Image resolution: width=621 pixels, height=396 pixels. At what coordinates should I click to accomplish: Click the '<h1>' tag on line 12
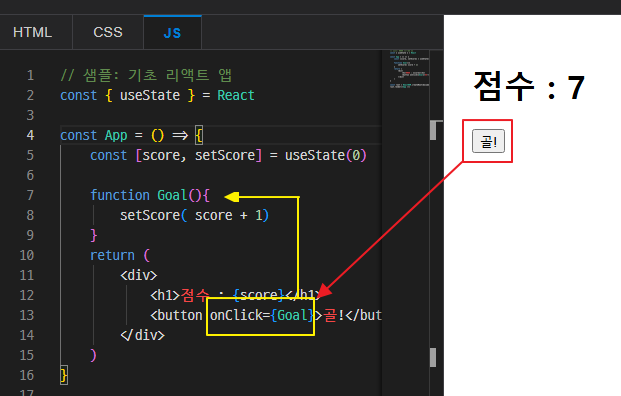pos(165,295)
